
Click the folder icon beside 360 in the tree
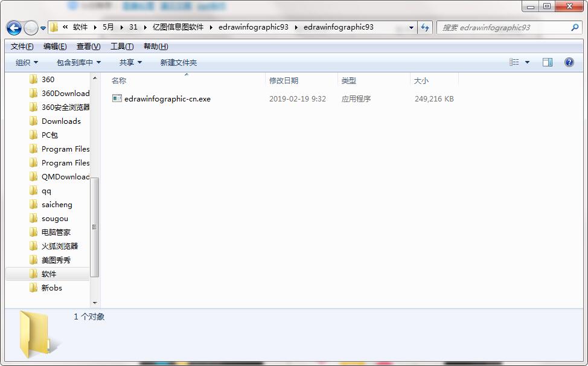click(x=34, y=80)
